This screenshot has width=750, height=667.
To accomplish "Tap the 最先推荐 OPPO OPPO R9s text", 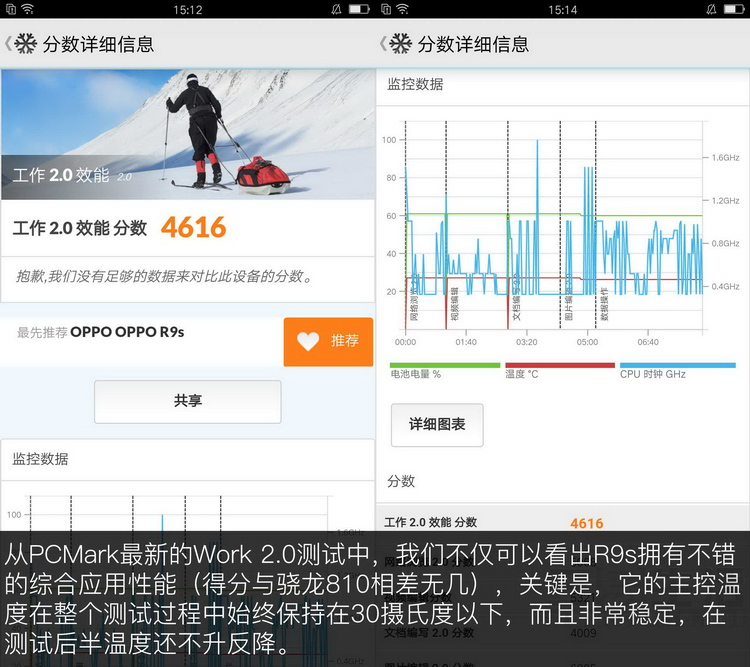I will click(x=100, y=332).
